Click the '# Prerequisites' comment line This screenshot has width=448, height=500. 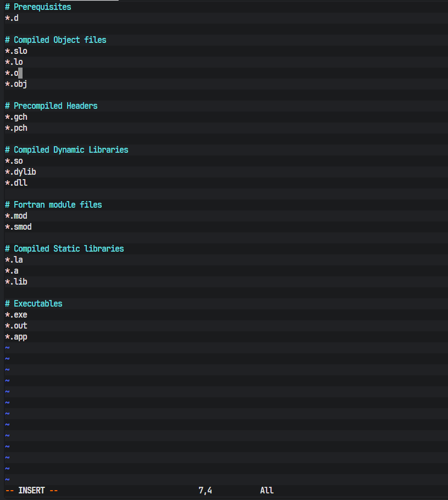38,7
